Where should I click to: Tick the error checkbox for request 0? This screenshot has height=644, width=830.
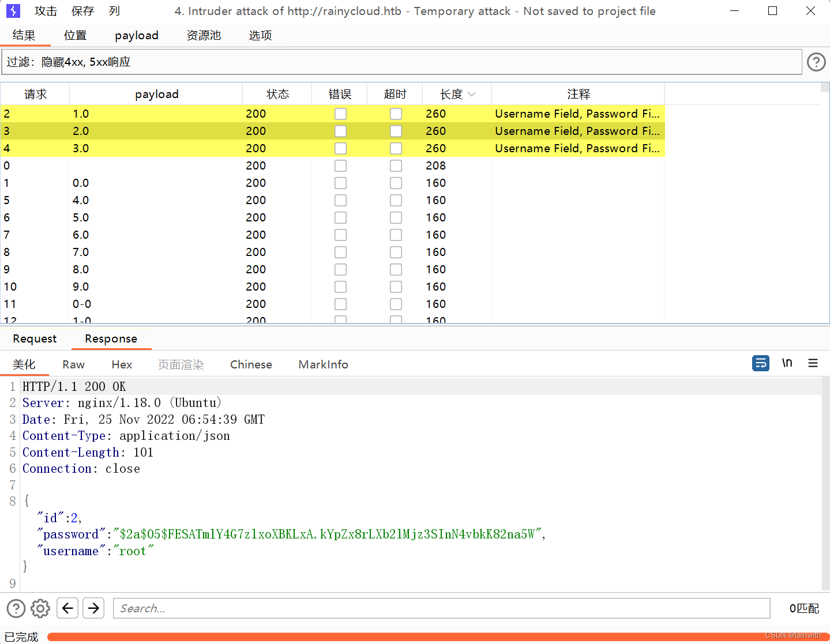(341, 165)
